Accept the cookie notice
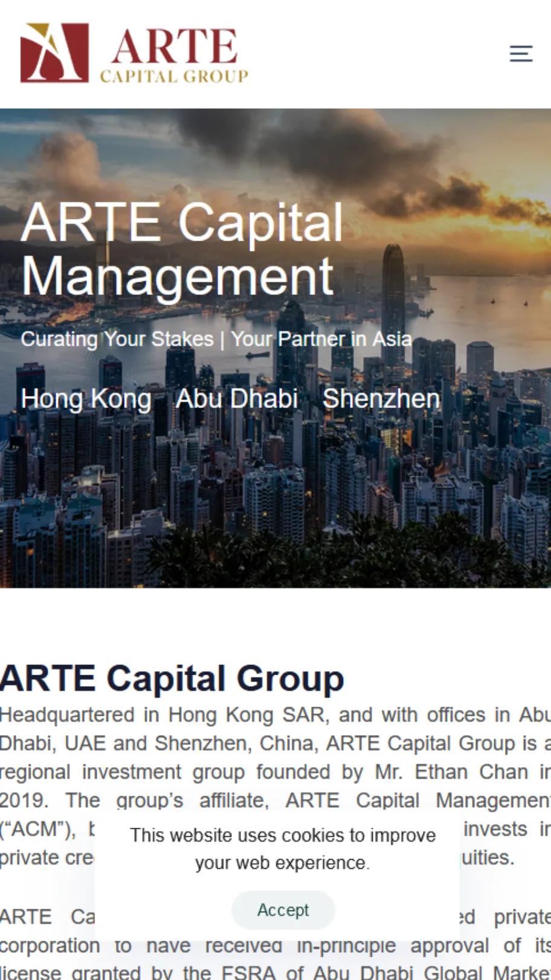This screenshot has height=980, width=551. pyautogui.click(x=283, y=910)
